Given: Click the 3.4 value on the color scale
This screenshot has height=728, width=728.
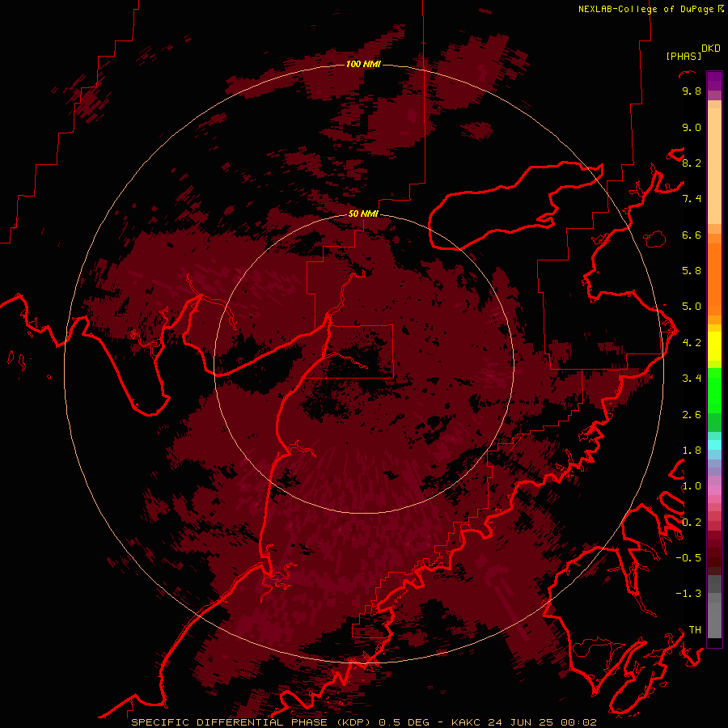Looking at the screenshot, I should coord(692,379).
